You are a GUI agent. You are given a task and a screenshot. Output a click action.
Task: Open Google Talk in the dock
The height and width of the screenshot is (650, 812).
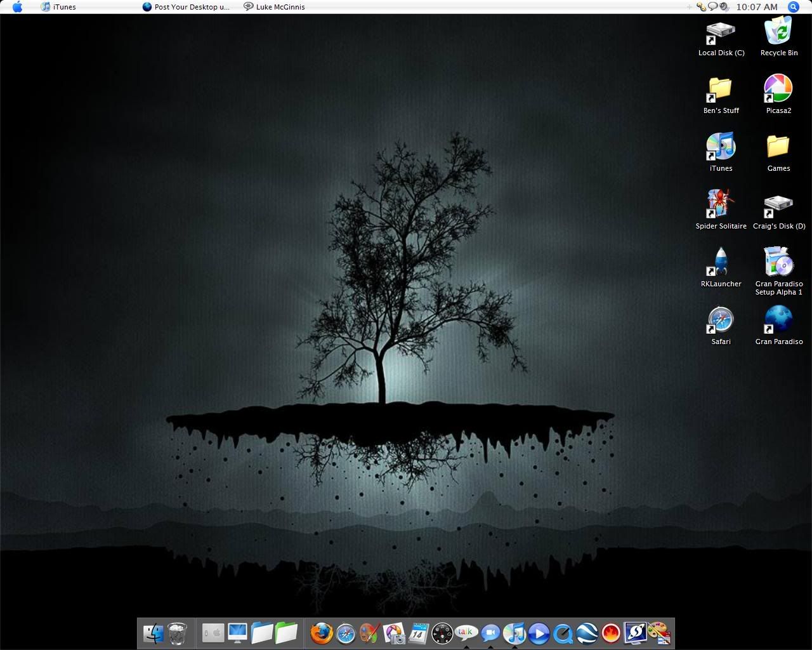point(466,633)
